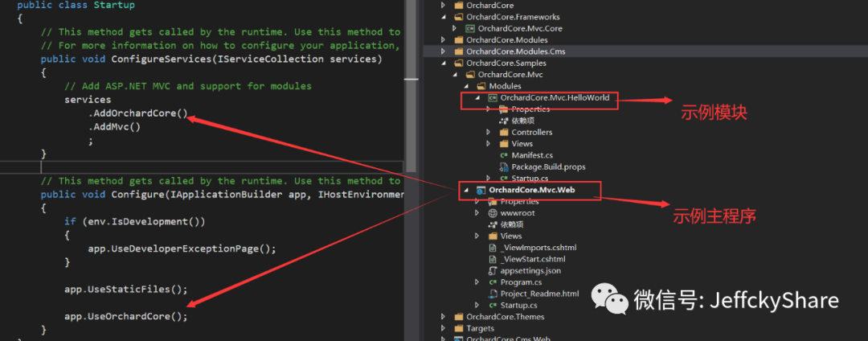Select Properties folder under OrchardCore.Mvc.Web
Screen dimensions: 868x341
(519, 202)
